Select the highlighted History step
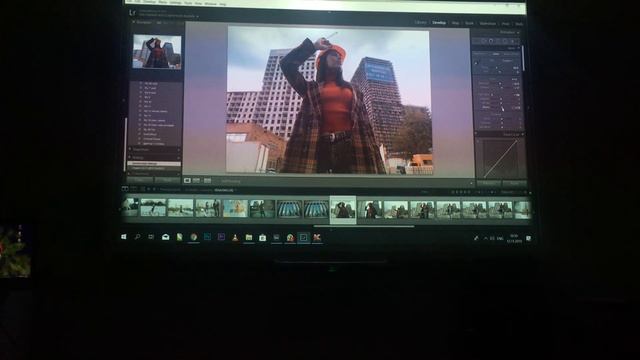This screenshot has width=640, height=360. tap(154, 164)
